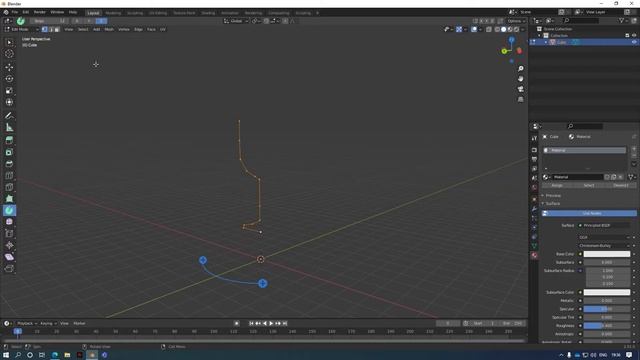Toggle X-ray display
Image resolution: width=640 pixels, height=360 pixels.
coord(489,29)
